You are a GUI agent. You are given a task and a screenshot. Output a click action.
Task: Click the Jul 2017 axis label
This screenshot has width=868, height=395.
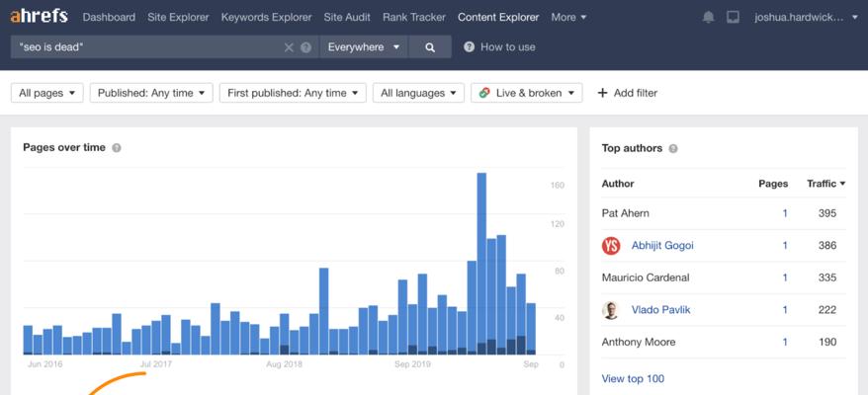point(156,364)
